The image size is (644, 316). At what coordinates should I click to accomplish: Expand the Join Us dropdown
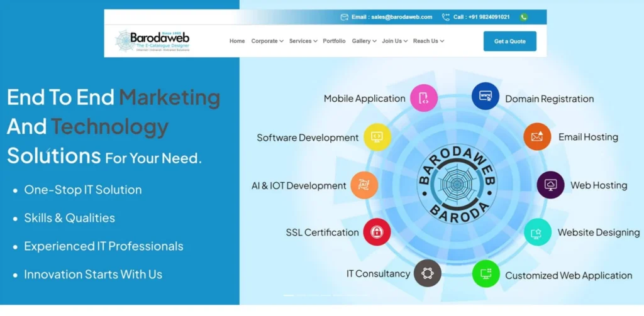[x=394, y=41]
